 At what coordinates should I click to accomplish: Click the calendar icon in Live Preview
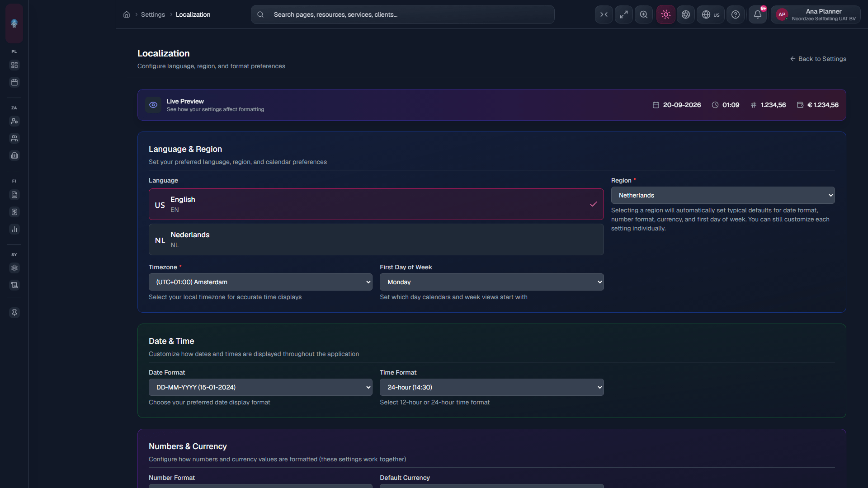tap(656, 105)
